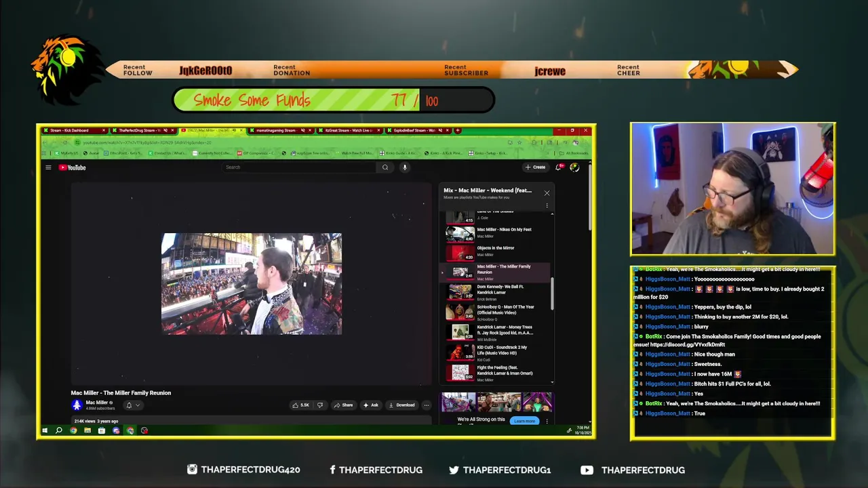Open YouTube notifications bell in header
Image resolution: width=868 pixels, height=488 pixels.
pyautogui.click(x=559, y=167)
